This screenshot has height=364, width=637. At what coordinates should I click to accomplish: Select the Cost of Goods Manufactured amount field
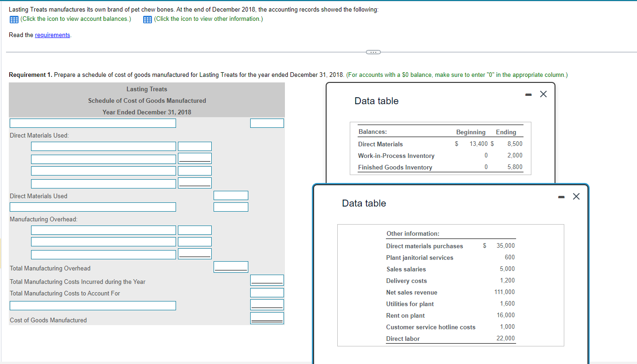[x=267, y=318]
